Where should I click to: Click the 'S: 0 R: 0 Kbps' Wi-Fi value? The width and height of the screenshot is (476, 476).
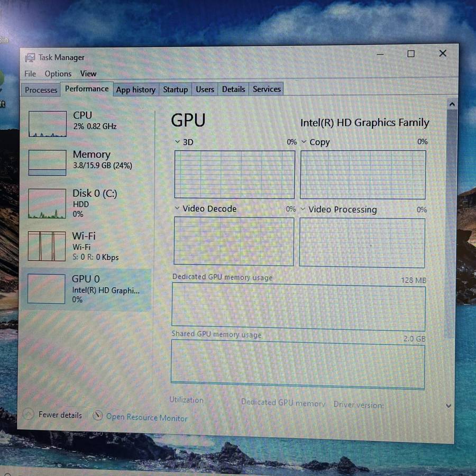95,257
